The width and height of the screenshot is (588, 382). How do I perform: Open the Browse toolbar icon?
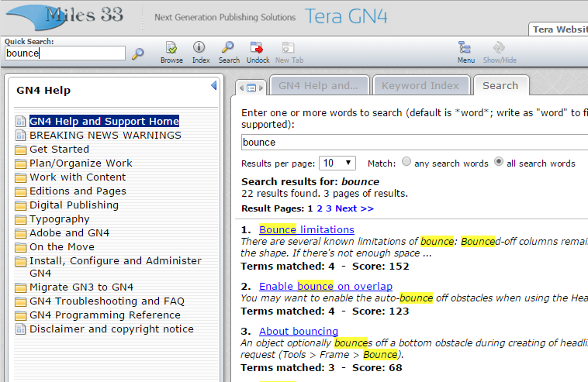click(171, 53)
